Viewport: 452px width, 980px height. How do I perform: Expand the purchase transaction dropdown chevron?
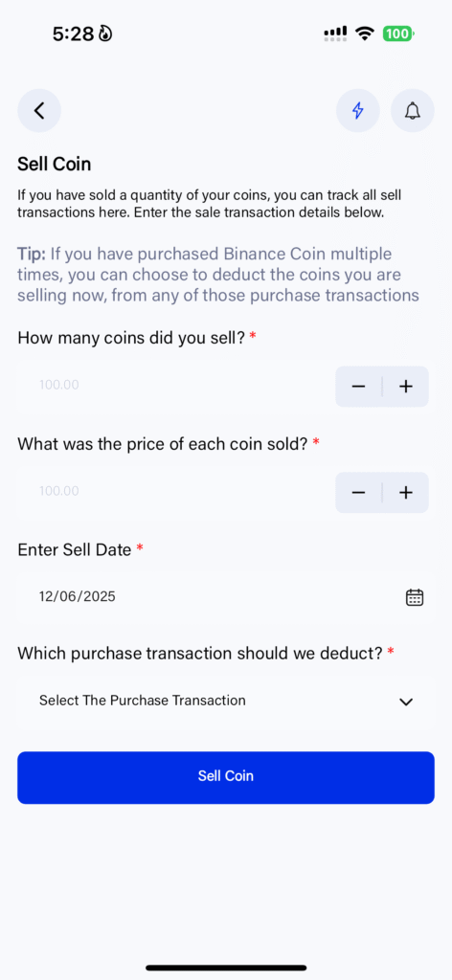[406, 702]
